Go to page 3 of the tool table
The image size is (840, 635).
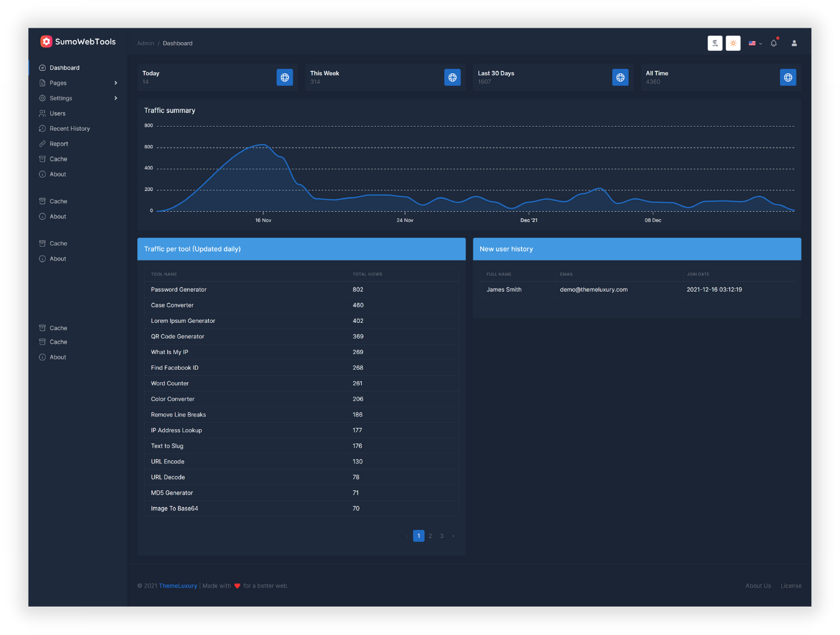coord(442,536)
